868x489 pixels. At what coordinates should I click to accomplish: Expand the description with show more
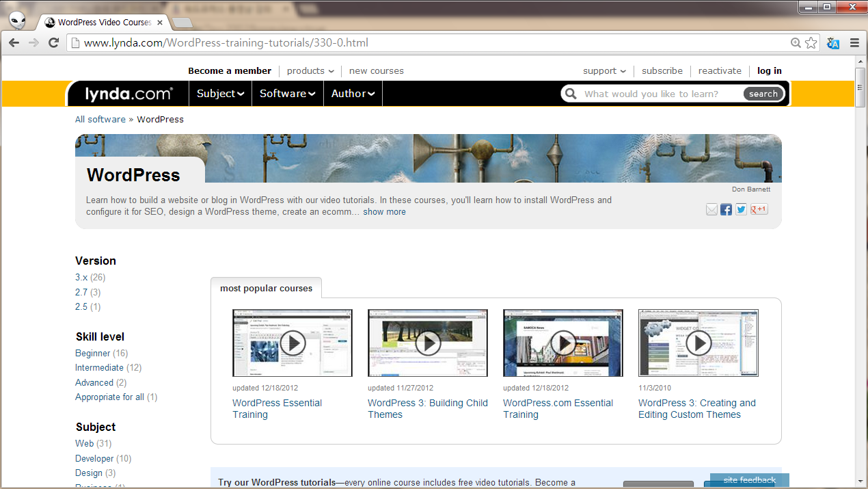tap(384, 212)
